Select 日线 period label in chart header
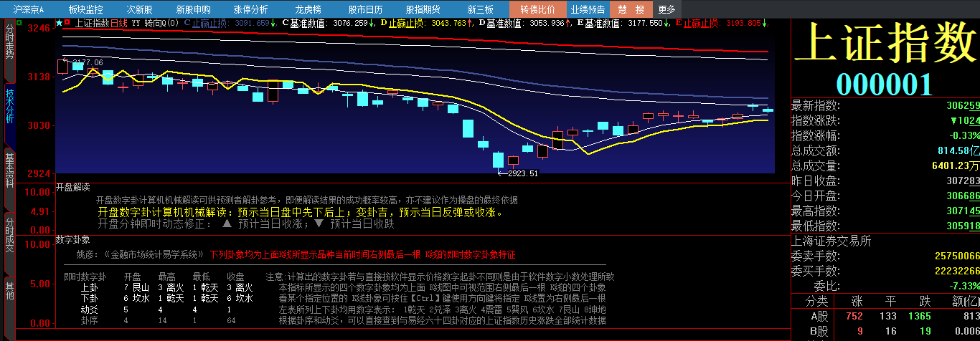 [x=119, y=23]
